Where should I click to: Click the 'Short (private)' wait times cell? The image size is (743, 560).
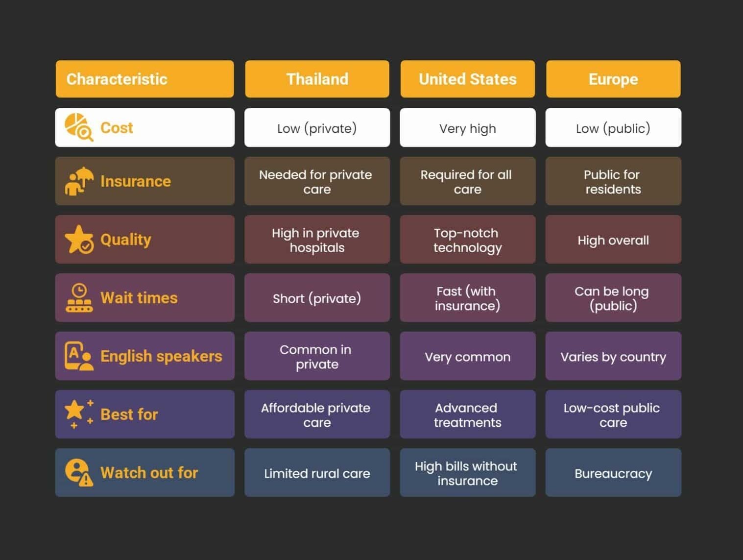point(317,297)
